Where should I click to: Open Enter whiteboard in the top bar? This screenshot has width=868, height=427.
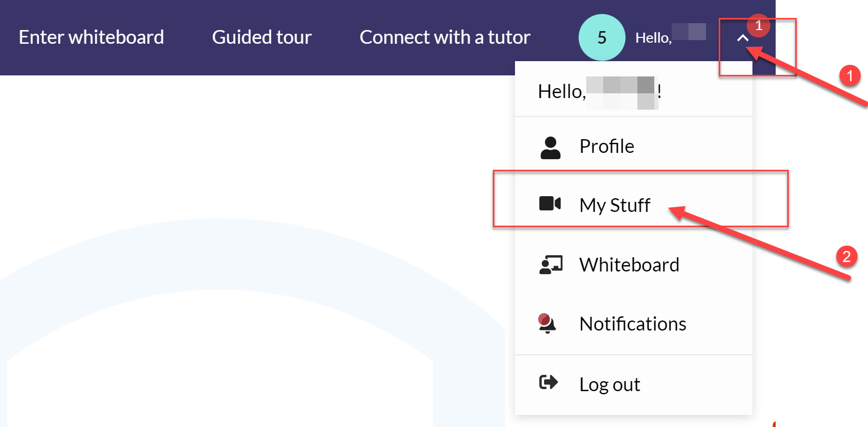(x=91, y=37)
